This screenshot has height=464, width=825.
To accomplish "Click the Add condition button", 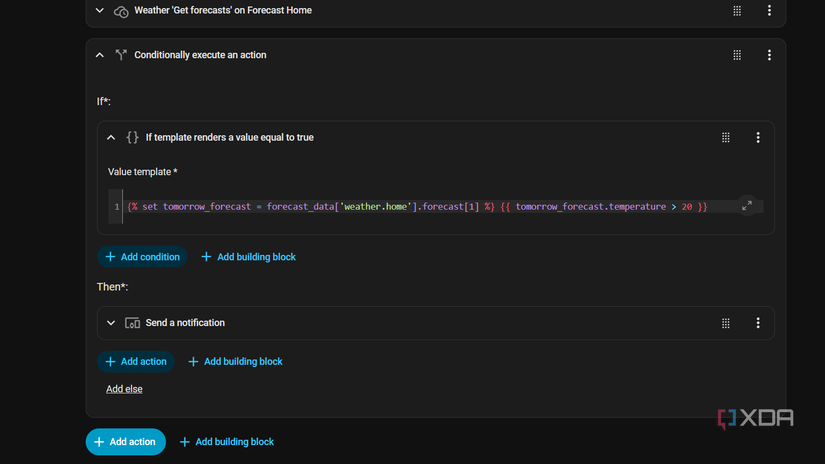I will pos(142,257).
